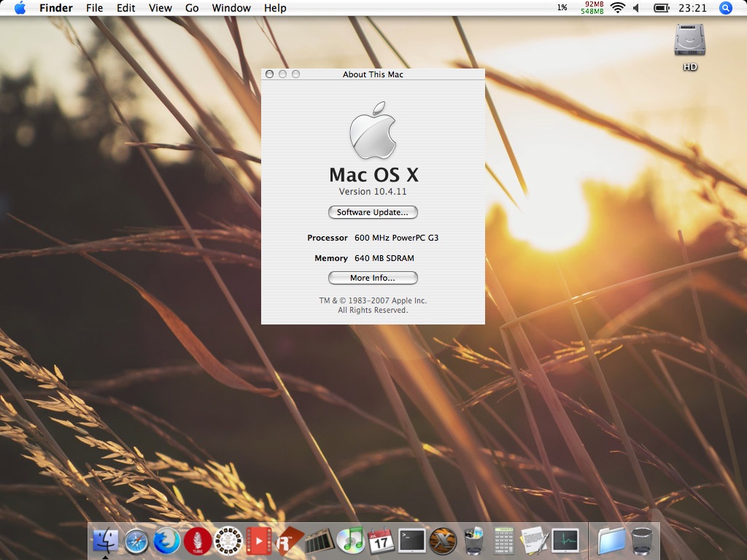Screen dimensions: 747x560
Task: Open the Apple menu
Action: 20,7
